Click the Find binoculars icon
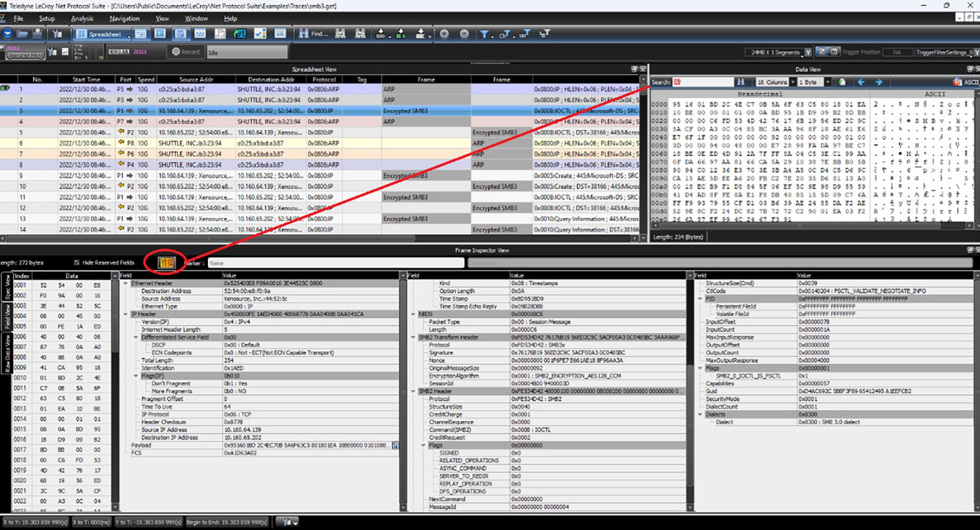980x530 pixels. pyautogui.click(x=304, y=34)
